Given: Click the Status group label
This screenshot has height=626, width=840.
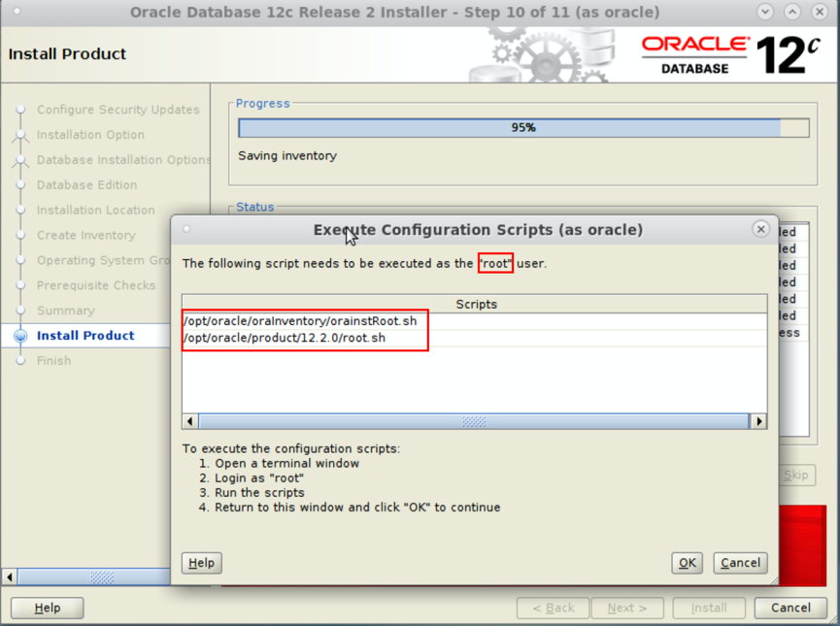Looking at the screenshot, I should pos(255,207).
